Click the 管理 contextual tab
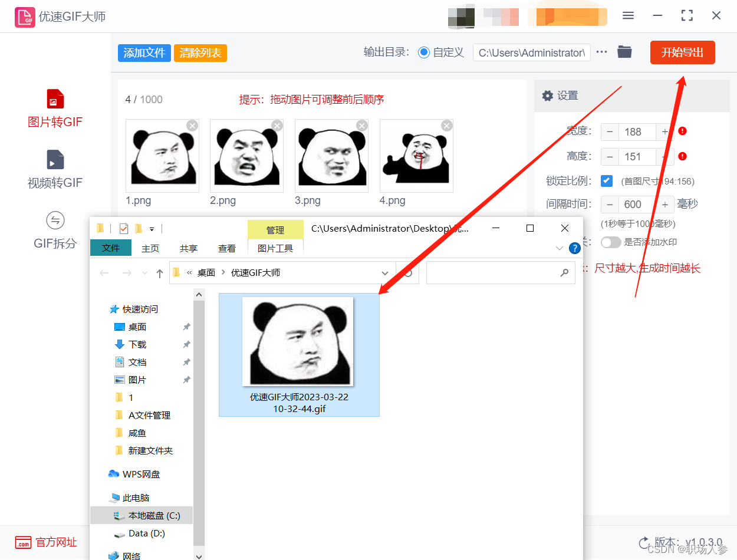 [275, 229]
